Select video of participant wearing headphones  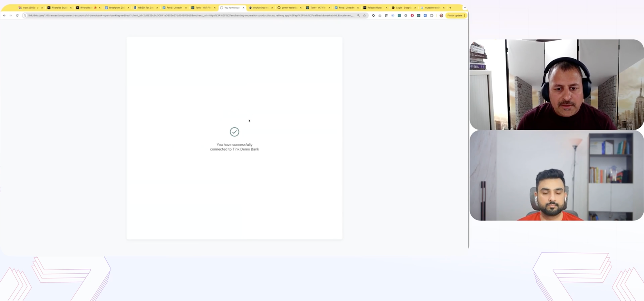(556, 85)
